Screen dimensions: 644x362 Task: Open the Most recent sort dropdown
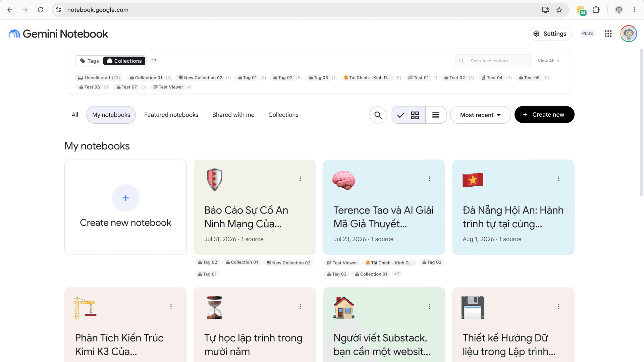(480, 115)
